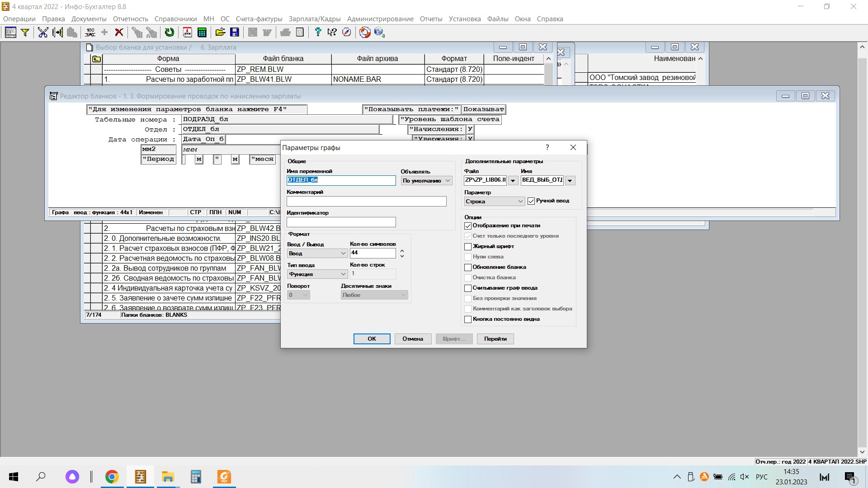Click the blue floppy disk save icon
The width and height of the screenshot is (868, 488).
(x=235, y=32)
